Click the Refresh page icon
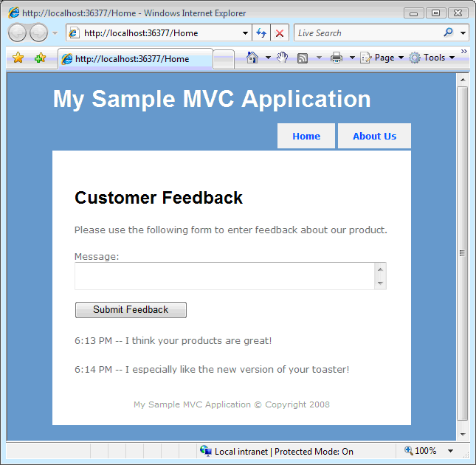The image size is (476, 465). pos(261,32)
